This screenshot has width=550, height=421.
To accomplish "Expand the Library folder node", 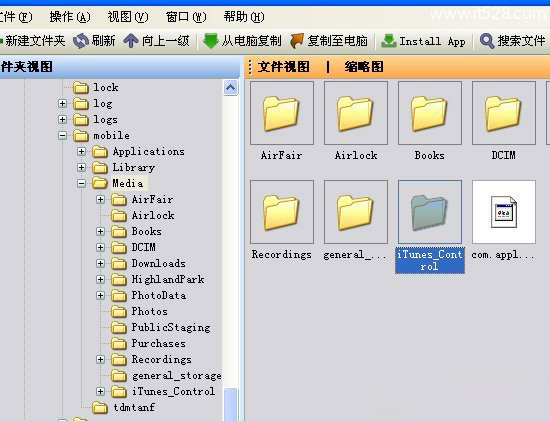I will [x=81, y=167].
